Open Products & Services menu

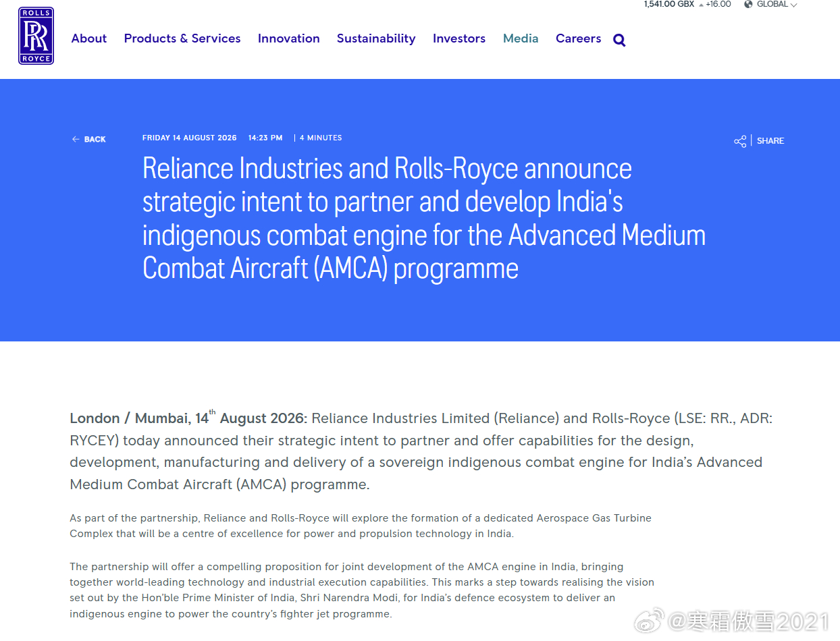pos(182,38)
